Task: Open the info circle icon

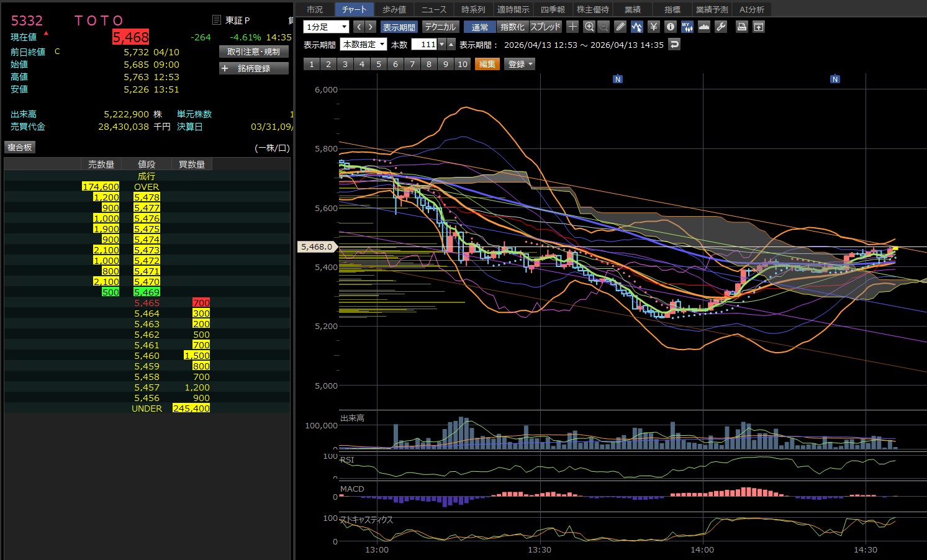Action: [670, 27]
